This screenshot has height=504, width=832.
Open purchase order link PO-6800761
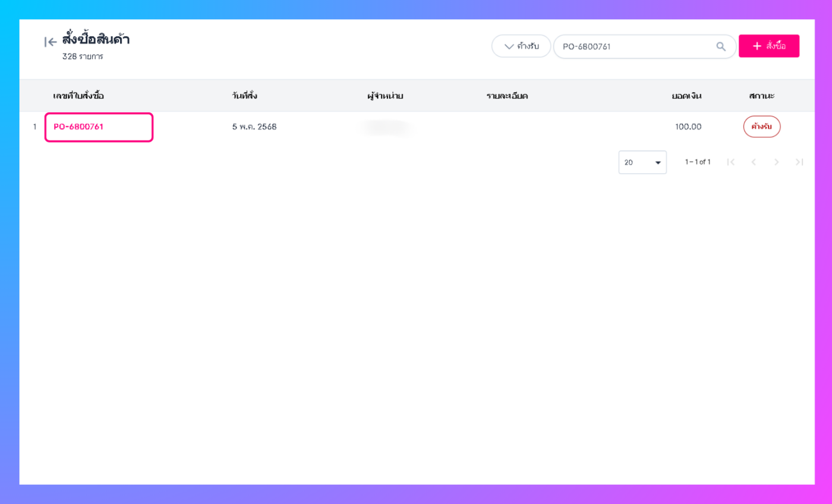point(78,127)
